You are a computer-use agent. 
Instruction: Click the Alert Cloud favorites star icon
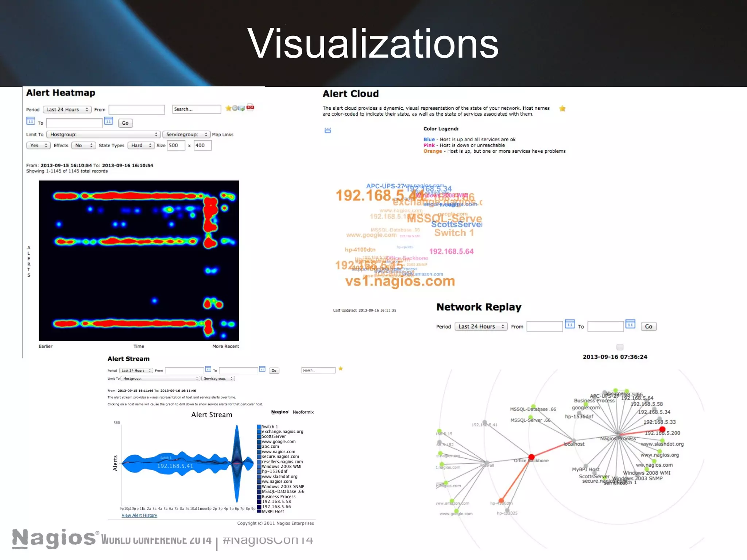(562, 108)
